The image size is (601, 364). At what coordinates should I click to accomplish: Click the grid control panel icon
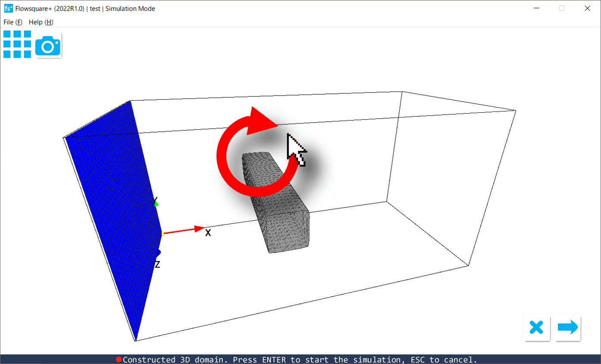point(17,44)
